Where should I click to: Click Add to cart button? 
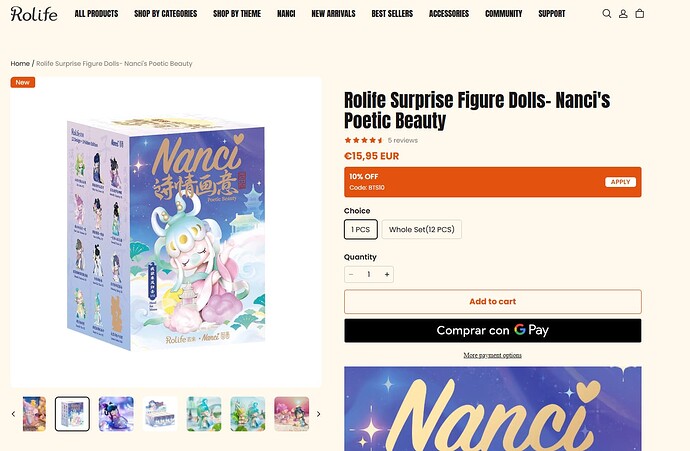(492, 302)
